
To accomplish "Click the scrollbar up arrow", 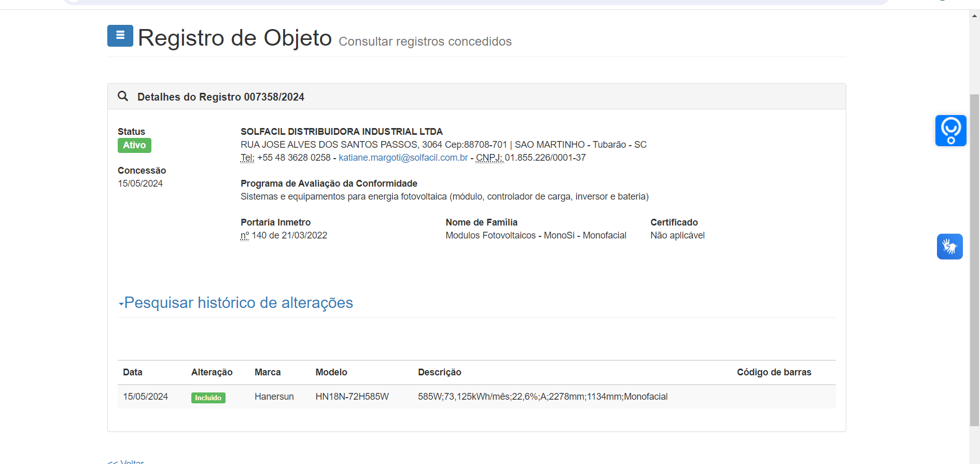I will coord(974,16).
